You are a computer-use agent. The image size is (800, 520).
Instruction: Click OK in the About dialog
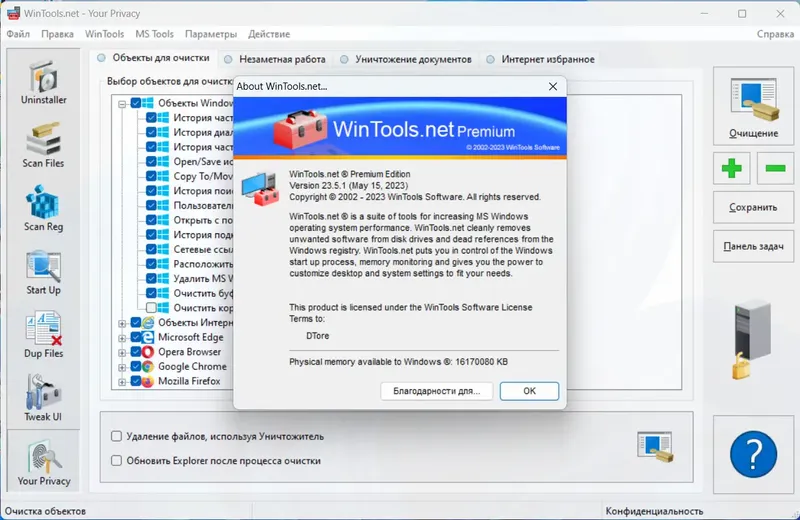[529, 391]
